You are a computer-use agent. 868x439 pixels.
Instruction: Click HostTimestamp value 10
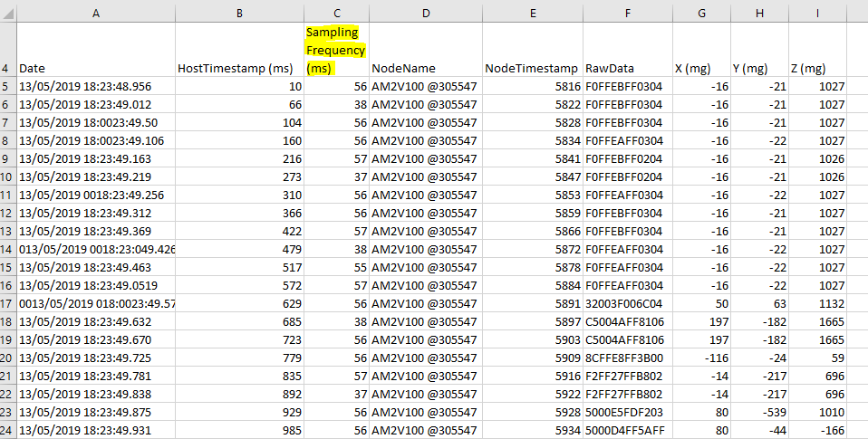coord(240,86)
